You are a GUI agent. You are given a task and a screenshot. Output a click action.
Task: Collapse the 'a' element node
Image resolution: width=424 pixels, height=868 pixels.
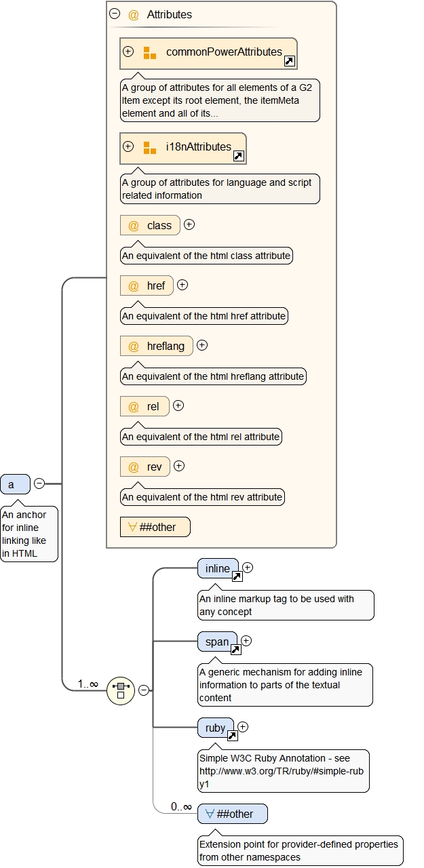pos(39,484)
